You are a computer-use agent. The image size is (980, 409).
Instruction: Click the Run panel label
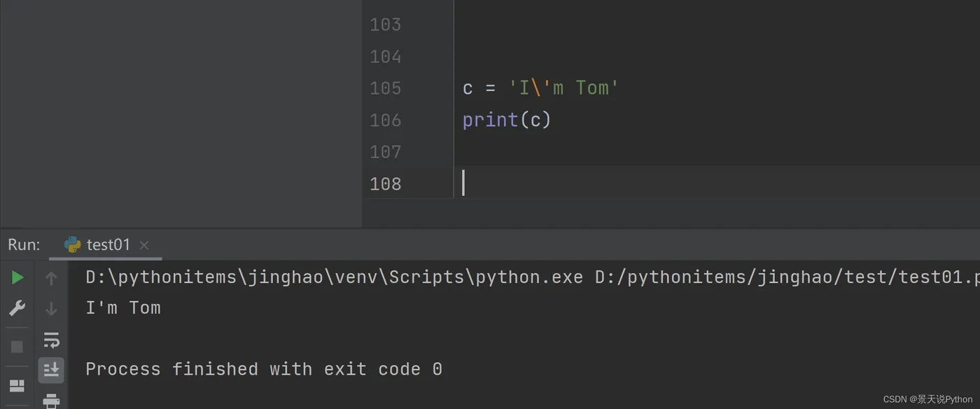point(24,244)
